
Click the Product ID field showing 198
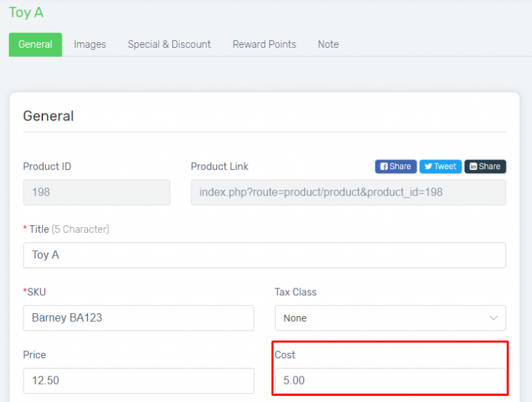click(96, 192)
